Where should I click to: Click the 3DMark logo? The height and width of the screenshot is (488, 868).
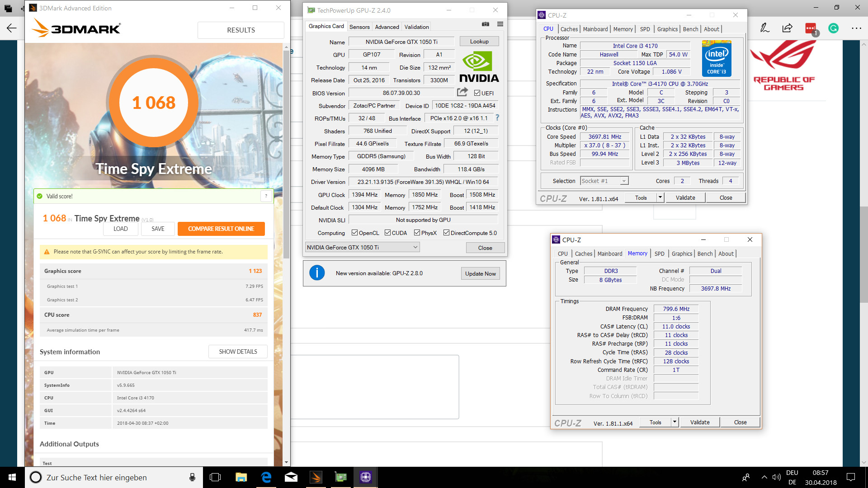click(76, 28)
